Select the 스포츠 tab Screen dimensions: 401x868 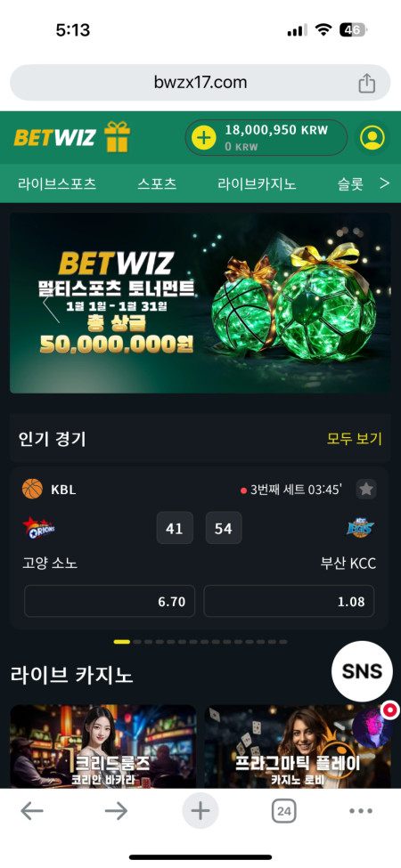pos(157,183)
